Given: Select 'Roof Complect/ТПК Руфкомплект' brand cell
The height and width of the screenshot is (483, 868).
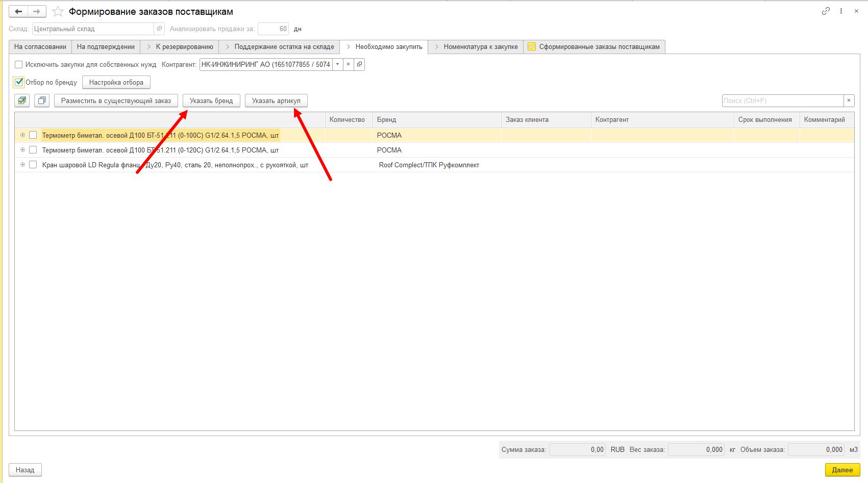Looking at the screenshot, I should click(437, 165).
